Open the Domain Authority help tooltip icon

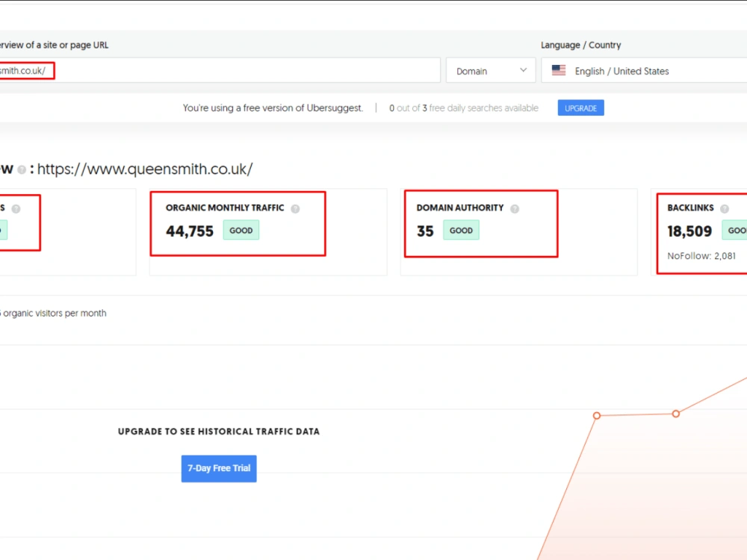coord(514,208)
